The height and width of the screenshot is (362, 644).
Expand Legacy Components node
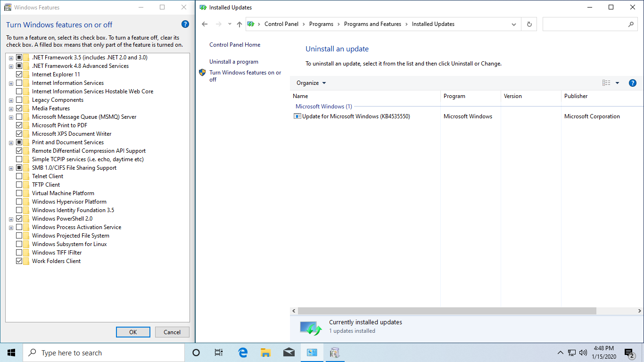(11, 100)
